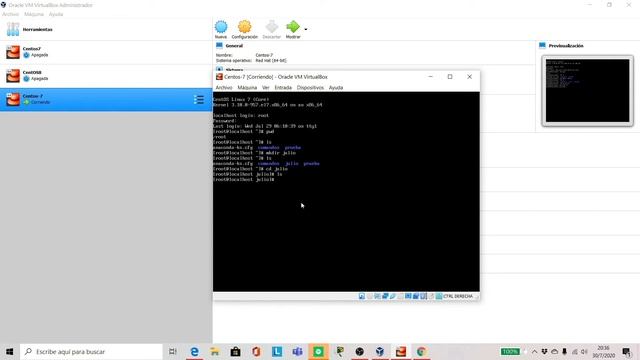Open Ver menu in Centos-7 VM window
640x360 pixels.
[266, 88]
